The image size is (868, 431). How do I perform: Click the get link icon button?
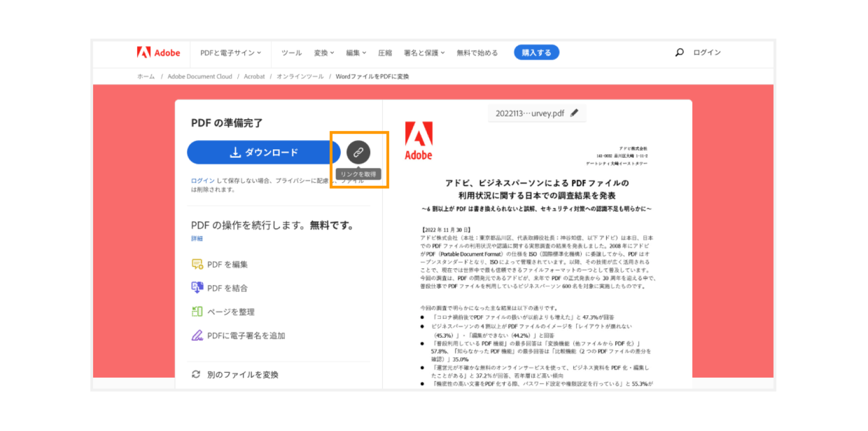(x=358, y=152)
